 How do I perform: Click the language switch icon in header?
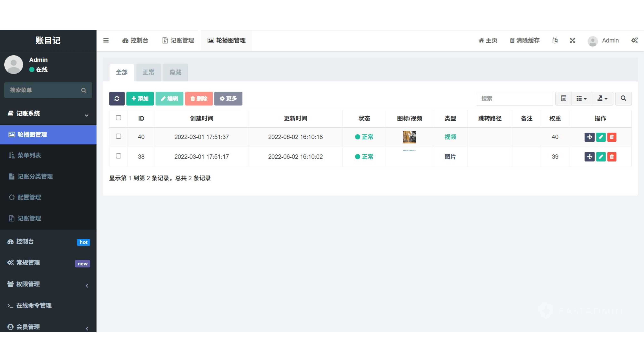(x=555, y=40)
